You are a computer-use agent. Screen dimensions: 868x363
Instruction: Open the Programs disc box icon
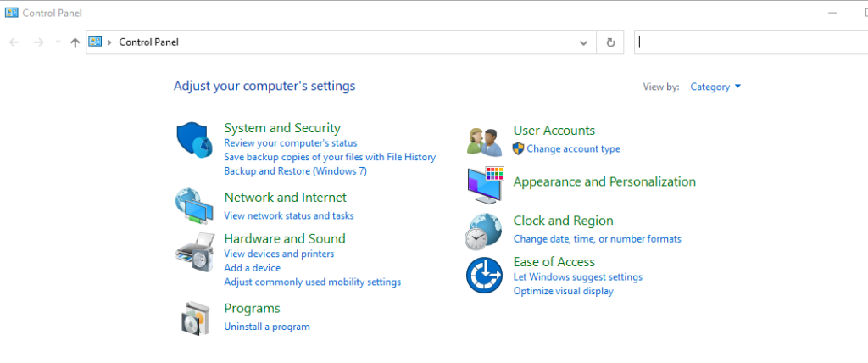click(x=196, y=318)
